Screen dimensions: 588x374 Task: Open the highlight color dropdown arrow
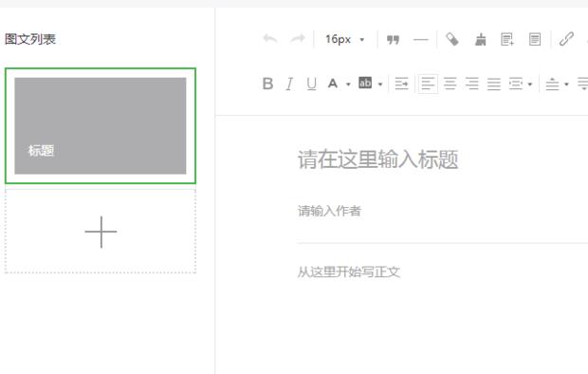pyautogui.click(x=380, y=84)
